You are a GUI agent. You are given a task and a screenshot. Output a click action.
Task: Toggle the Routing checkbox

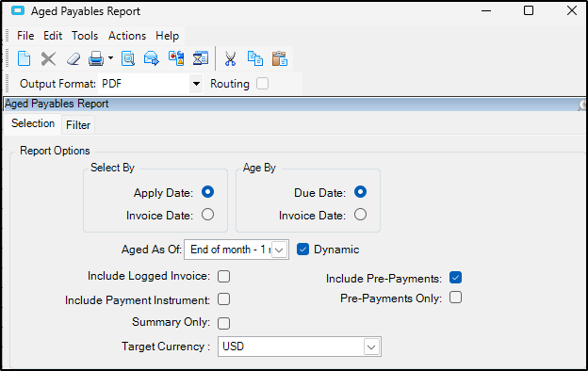click(263, 83)
